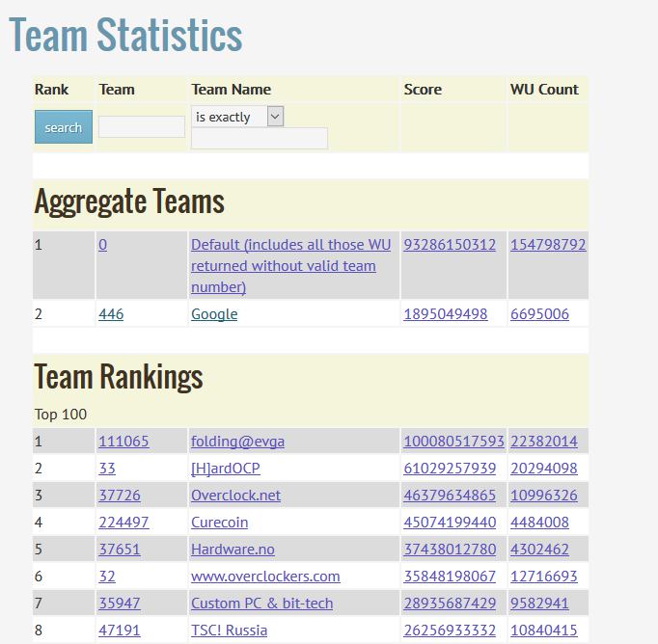The height and width of the screenshot is (644, 658).
Task: Click team number 224497 link
Action: [x=123, y=523]
